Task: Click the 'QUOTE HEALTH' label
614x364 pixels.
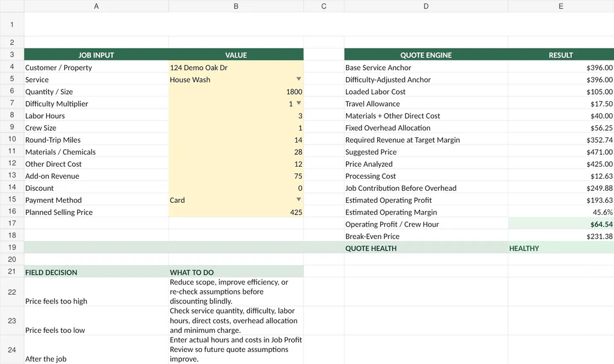Action: coord(371,248)
